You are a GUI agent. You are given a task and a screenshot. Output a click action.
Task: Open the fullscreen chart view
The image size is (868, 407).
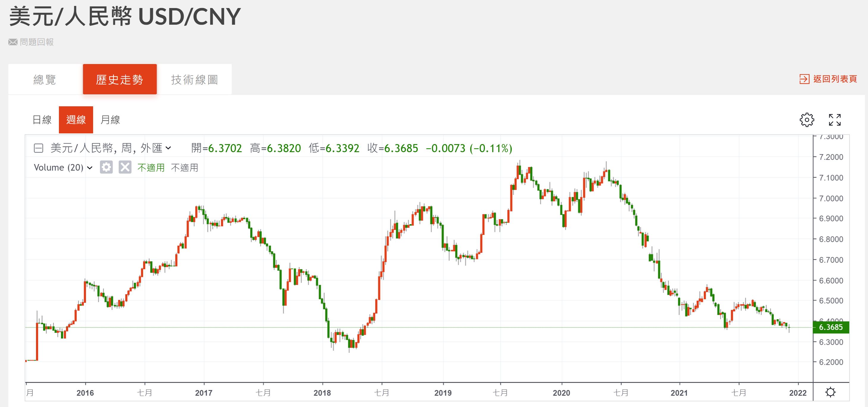835,120
